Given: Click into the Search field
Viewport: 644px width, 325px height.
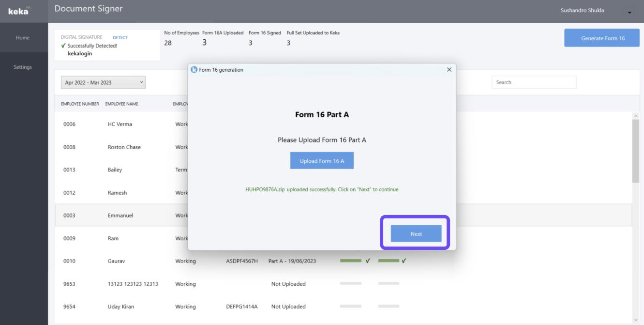Looking at the screenshot, I should click(534, 82).
